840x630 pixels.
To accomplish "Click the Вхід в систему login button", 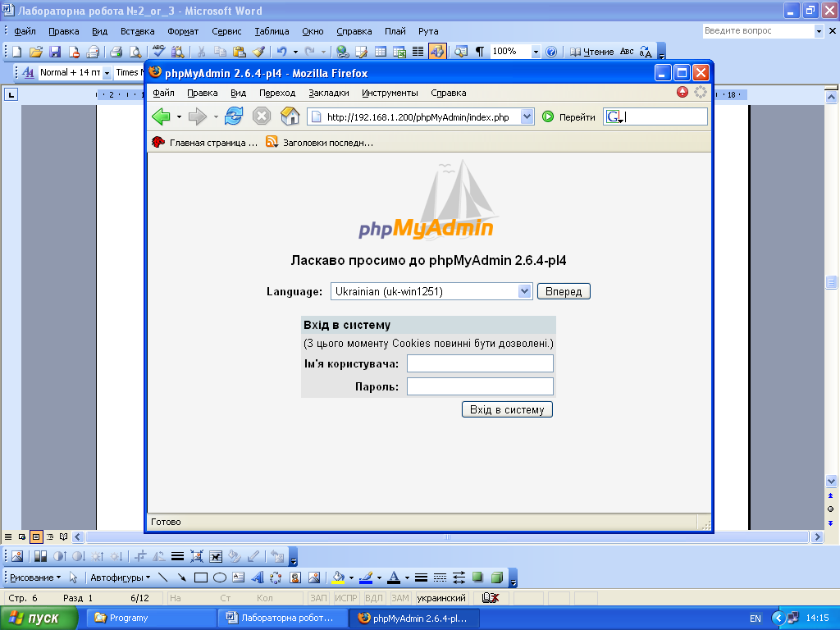I will [x=507, y=409].
